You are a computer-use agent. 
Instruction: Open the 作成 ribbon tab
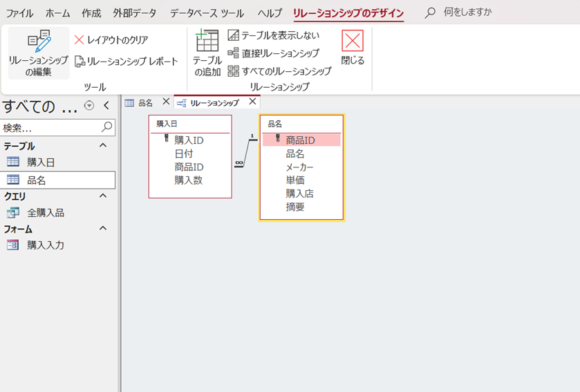click(x=91, y=13)
